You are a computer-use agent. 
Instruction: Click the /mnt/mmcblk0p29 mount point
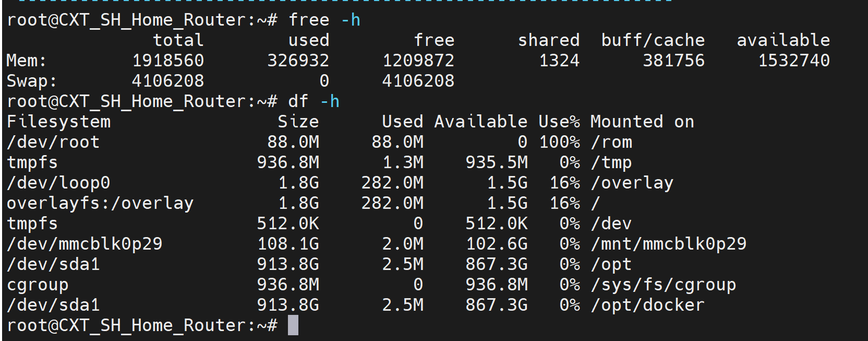[669, 244]
